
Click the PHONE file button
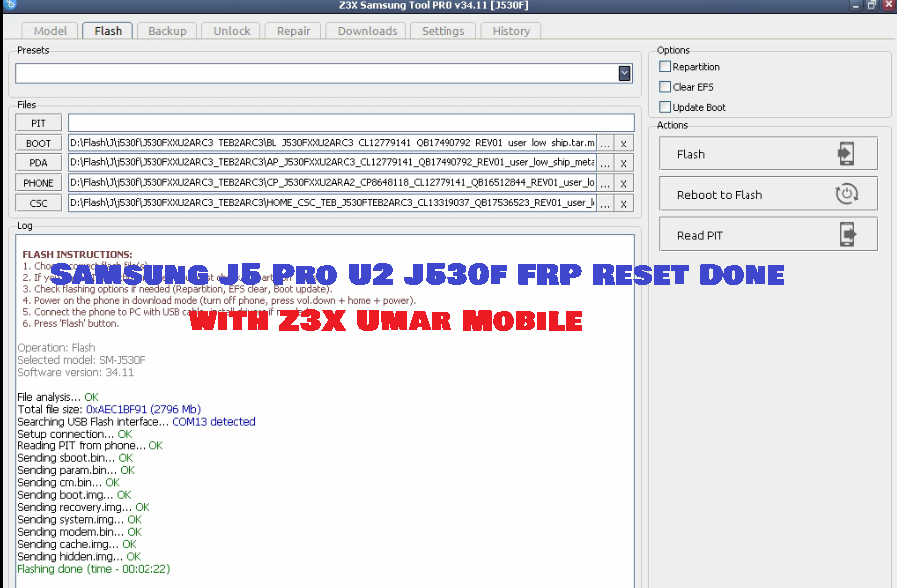[x=38, y=183]
